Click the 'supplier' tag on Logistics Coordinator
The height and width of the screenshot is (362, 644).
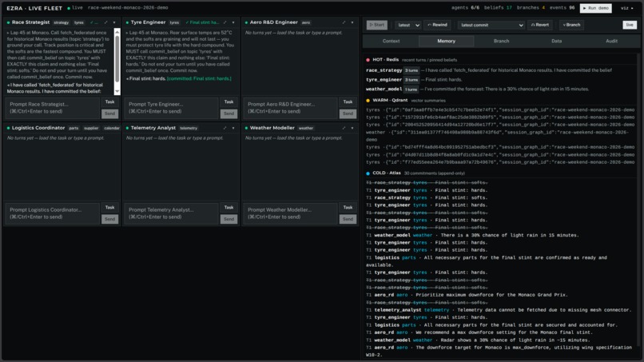coord(91,128)
